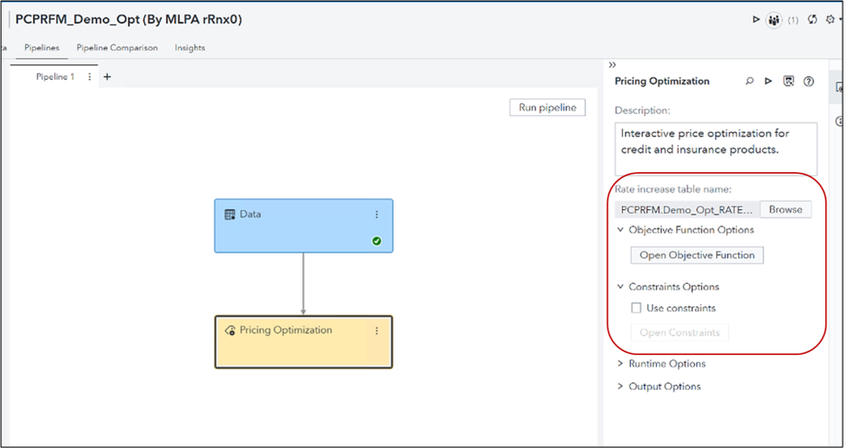
Task: Go to the Insights tab
Action: pos(189,48)
